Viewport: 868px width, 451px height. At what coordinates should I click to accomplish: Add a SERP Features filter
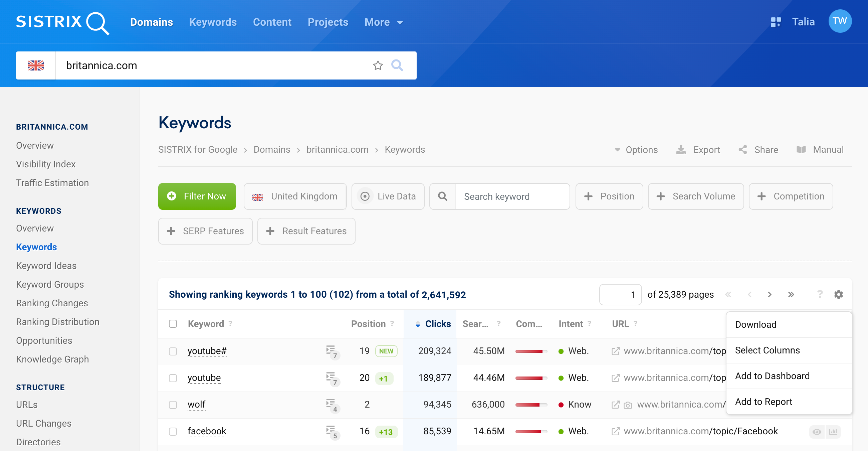click(205, 231)
